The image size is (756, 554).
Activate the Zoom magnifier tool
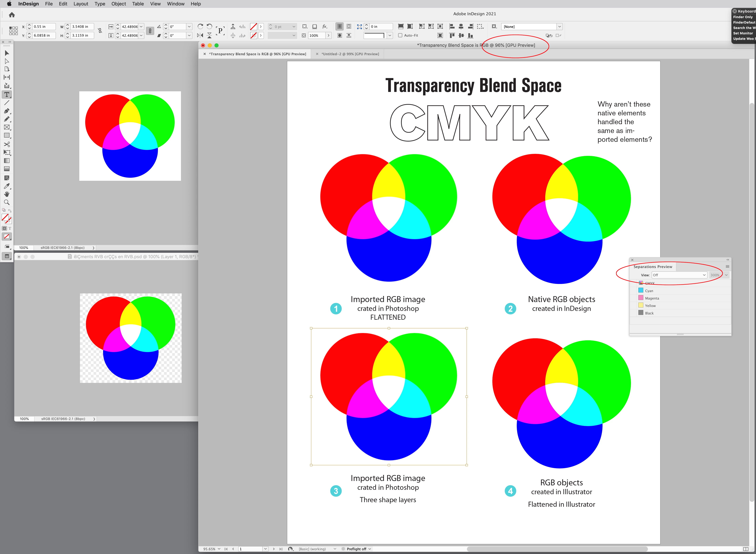(7, 202)
